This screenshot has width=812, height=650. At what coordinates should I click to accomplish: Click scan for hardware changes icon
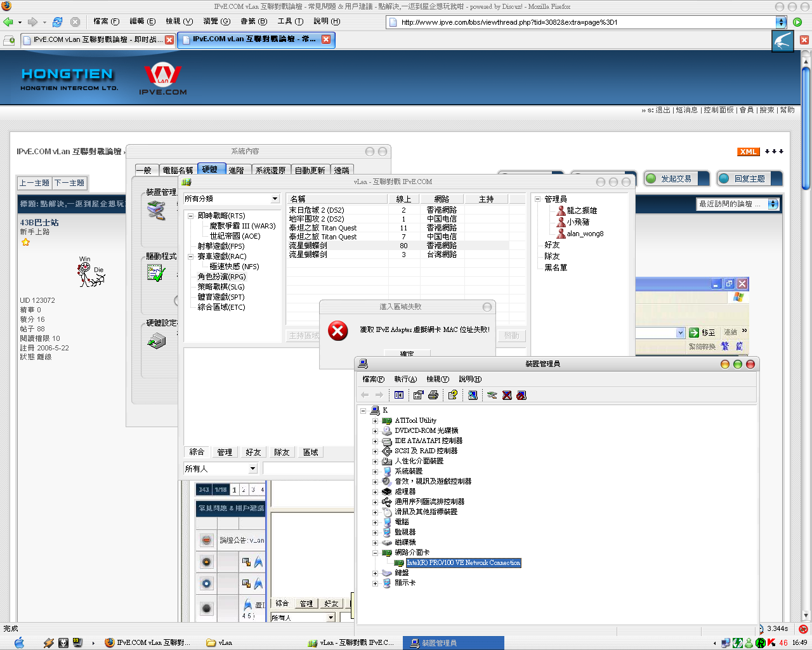pos(473,395)
